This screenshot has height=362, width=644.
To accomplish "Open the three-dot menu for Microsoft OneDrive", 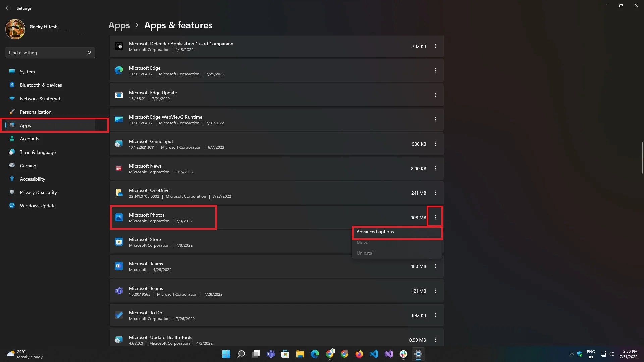I will point(435,193).
